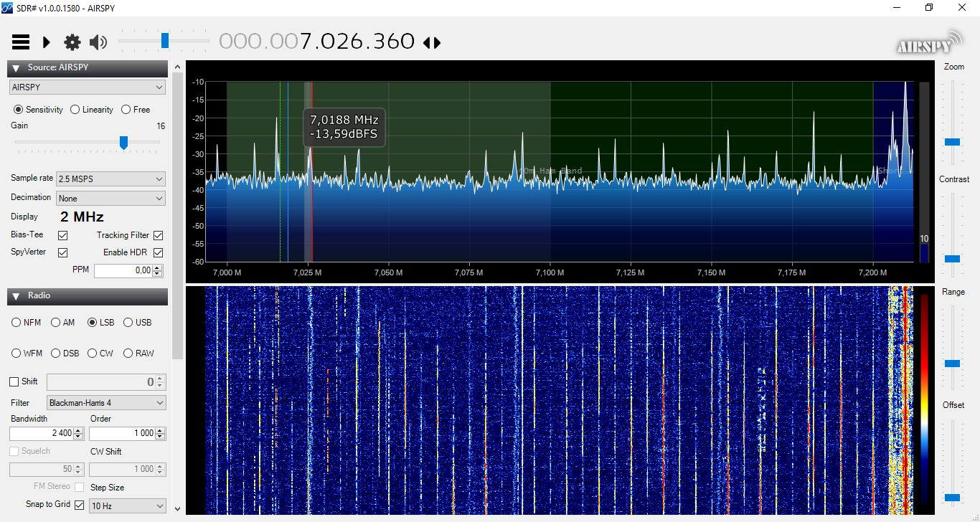Click the Bandwidth value field
This screenshot has height=522, width=980.
42,433
